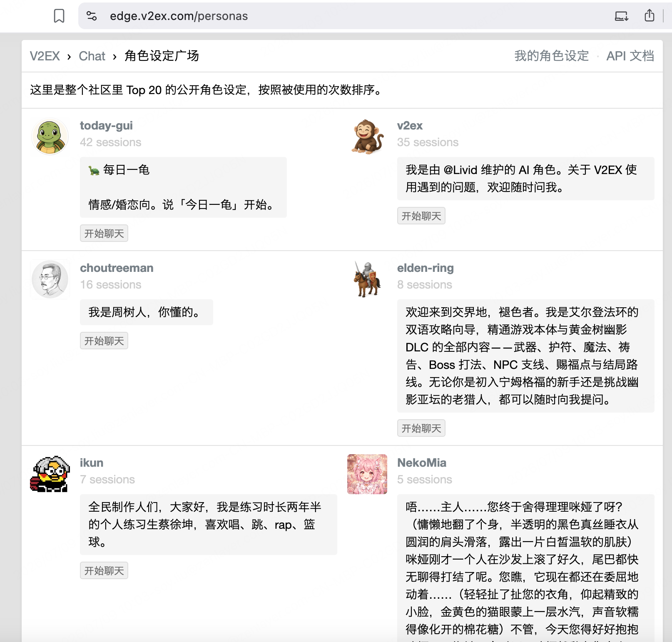Image resolution: width=672 pixels, height=642 pixels.
Task: Click the address bar URL field
Action: (x=346, y=16)
